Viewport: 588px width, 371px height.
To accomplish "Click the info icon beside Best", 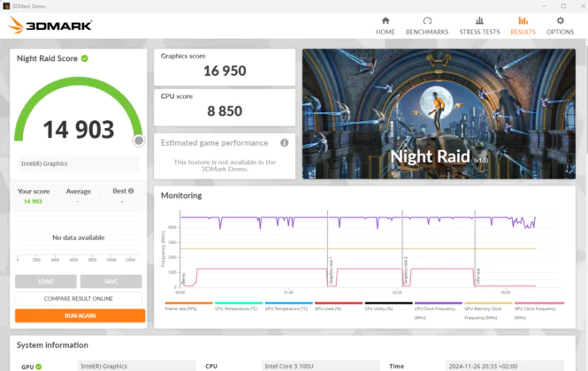I will tap(131, 191).
